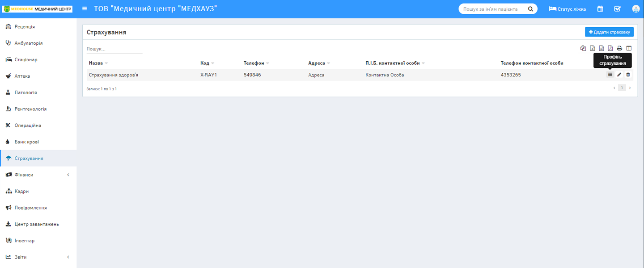Open Повідомлення in the sidebar
Screen dimensions: 644x268
pyautogui.click(x=38, y=208)
